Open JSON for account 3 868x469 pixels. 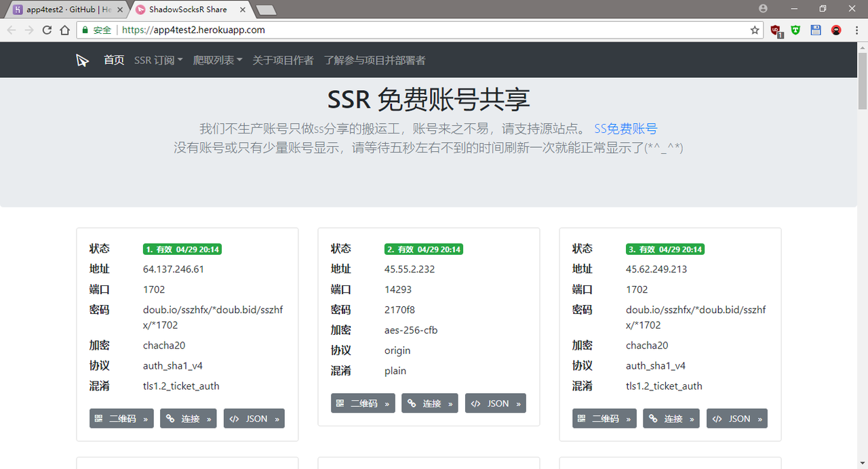point(737,419)
